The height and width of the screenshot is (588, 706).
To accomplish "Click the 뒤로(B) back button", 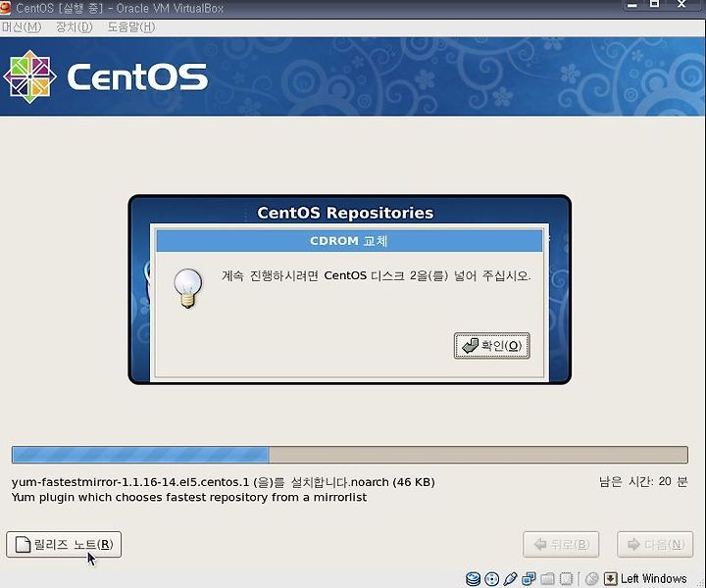I will [x=561, y=544].
